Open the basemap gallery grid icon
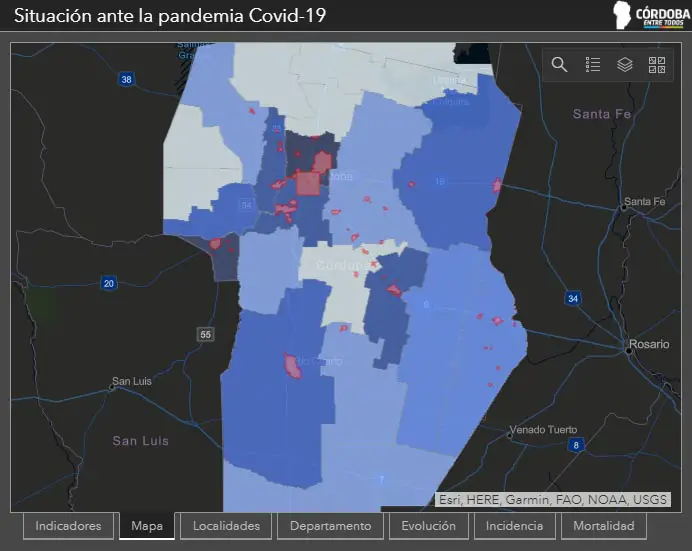The height and width of the screenshot is (551, 692). pos(657,65)
